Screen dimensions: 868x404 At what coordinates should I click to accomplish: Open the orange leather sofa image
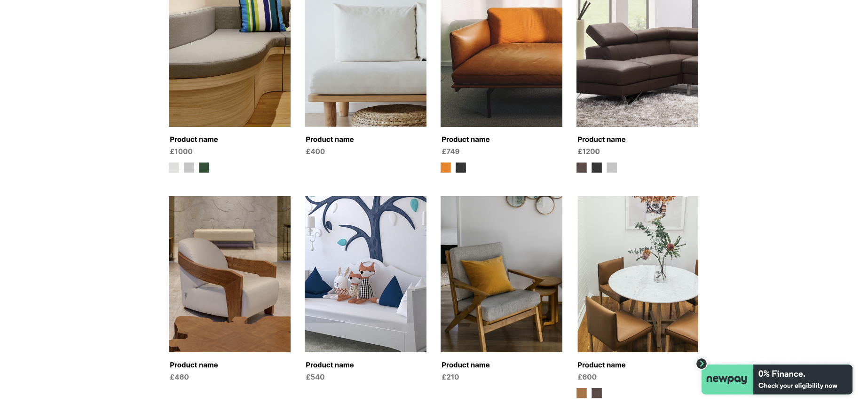[501, 63]
